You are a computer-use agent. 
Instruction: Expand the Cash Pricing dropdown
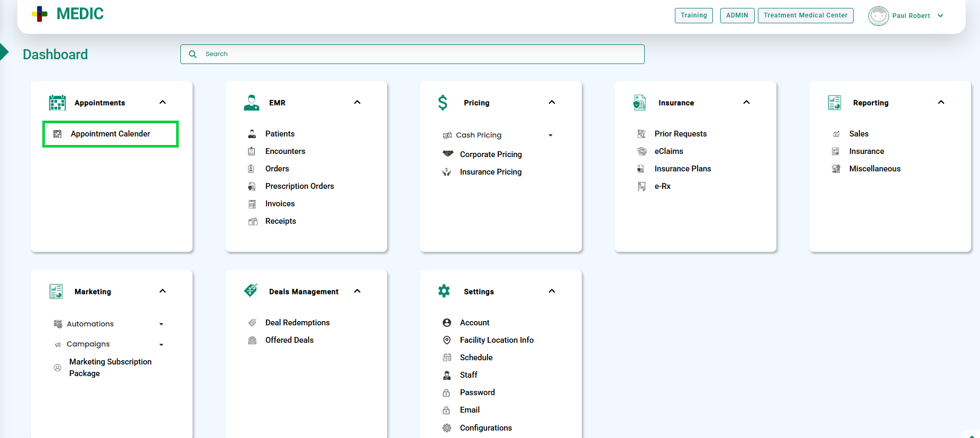551,135
